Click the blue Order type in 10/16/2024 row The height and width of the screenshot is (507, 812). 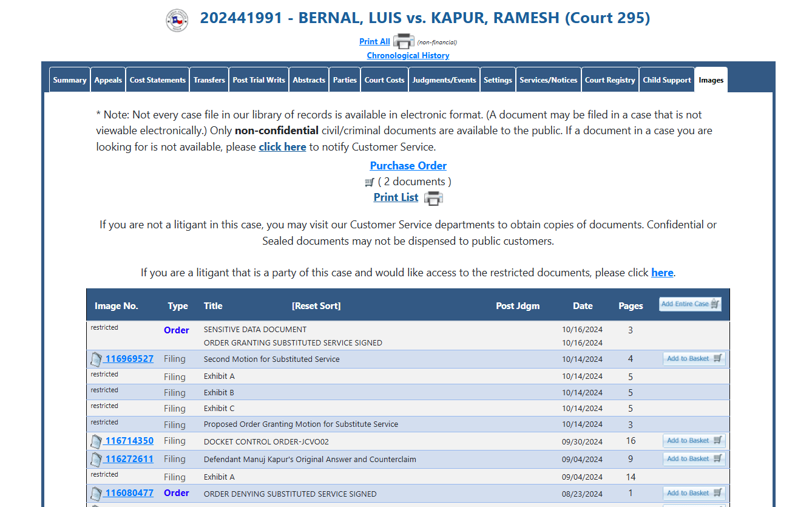pos(177,330)
